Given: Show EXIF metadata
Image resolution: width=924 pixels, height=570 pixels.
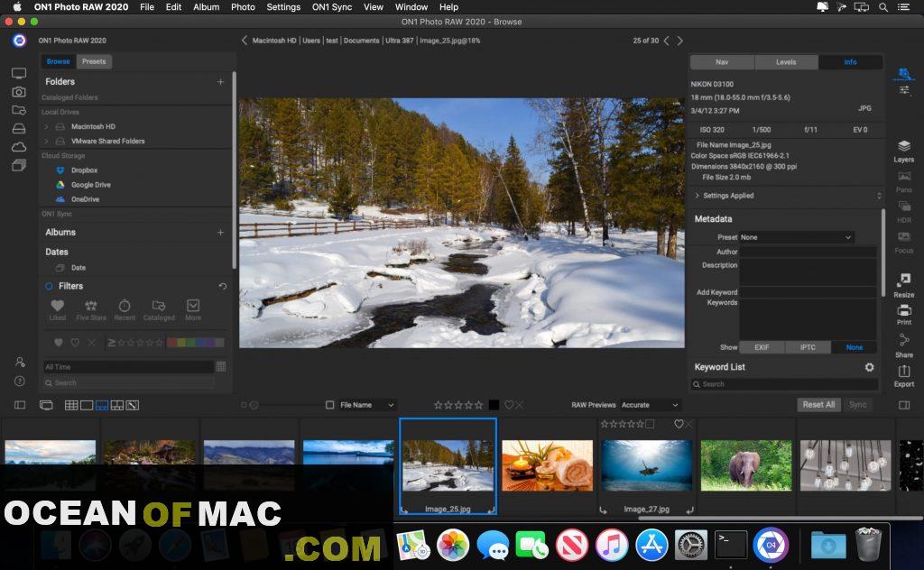Looking at the screenshot, I should pos(762,347).
